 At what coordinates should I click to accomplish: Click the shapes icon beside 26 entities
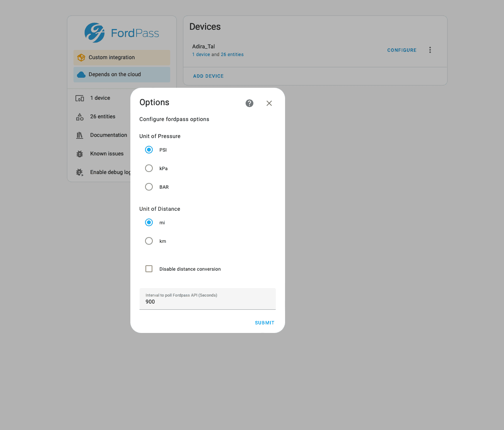pos(80,117)
